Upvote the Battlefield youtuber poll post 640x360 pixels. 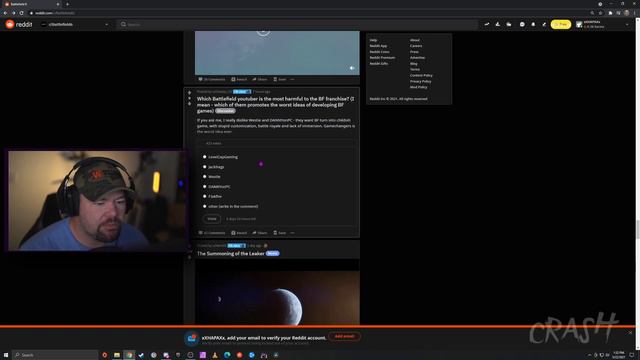pyautogui.click(x=189, y=93)
